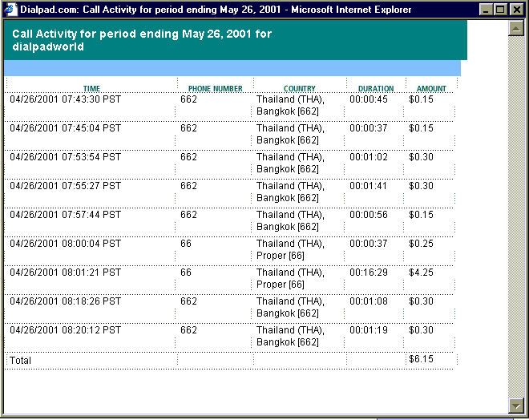
Task: Click the DURATION column header
Action: [376, 88]
